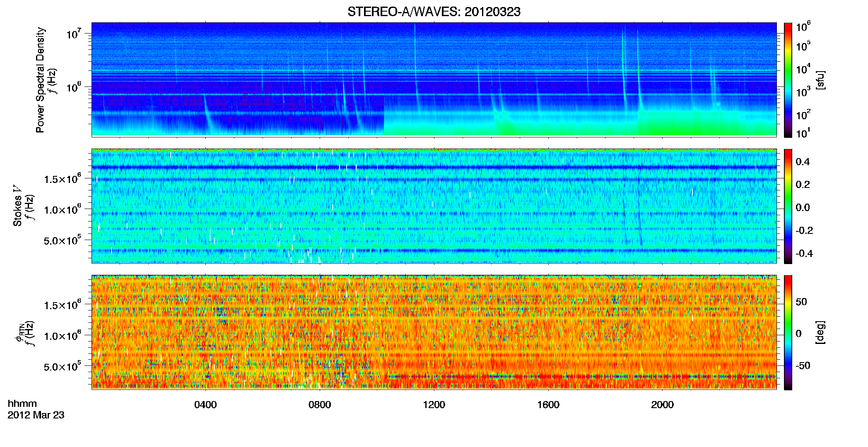The height and width of the screenshot is (447, 868).
Task: Click the Power Spectral Density spectrogram panel
Action: pos(434,79)
